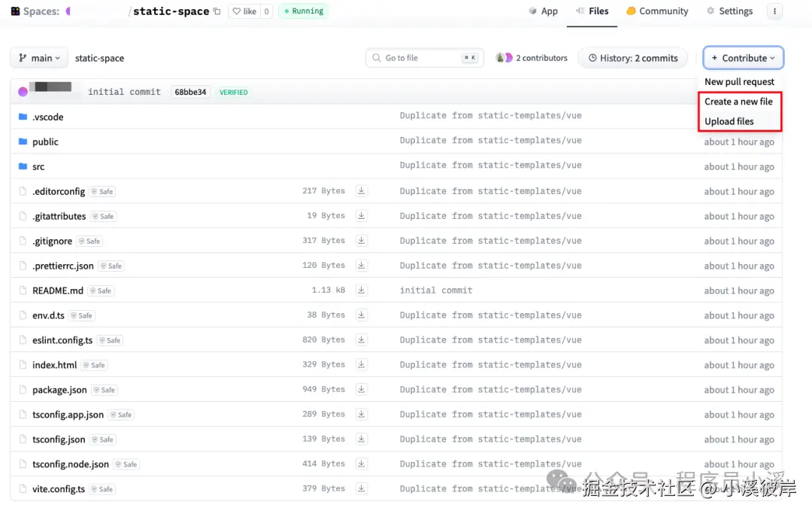The height and width of the screenshot is (514, 812).
Task: Click Safe badge next to package.json
Action: [105, 390]
